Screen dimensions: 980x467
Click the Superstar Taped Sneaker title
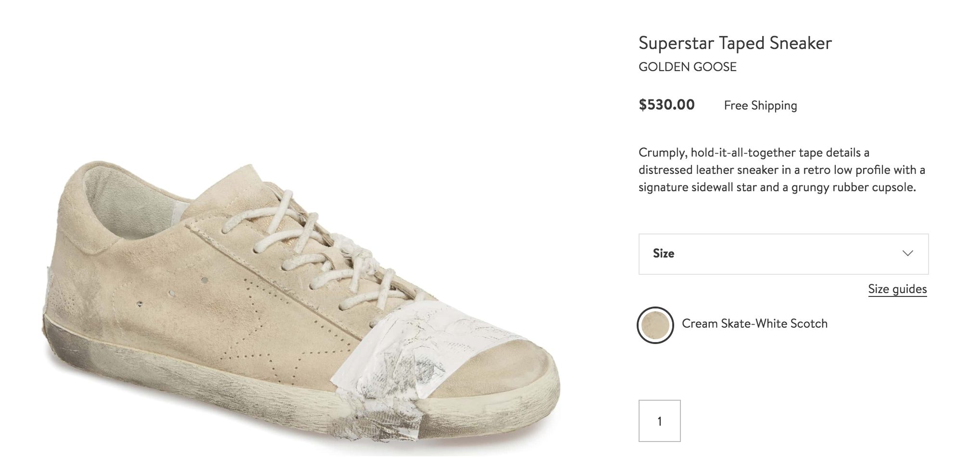click(x=735, y=43)
